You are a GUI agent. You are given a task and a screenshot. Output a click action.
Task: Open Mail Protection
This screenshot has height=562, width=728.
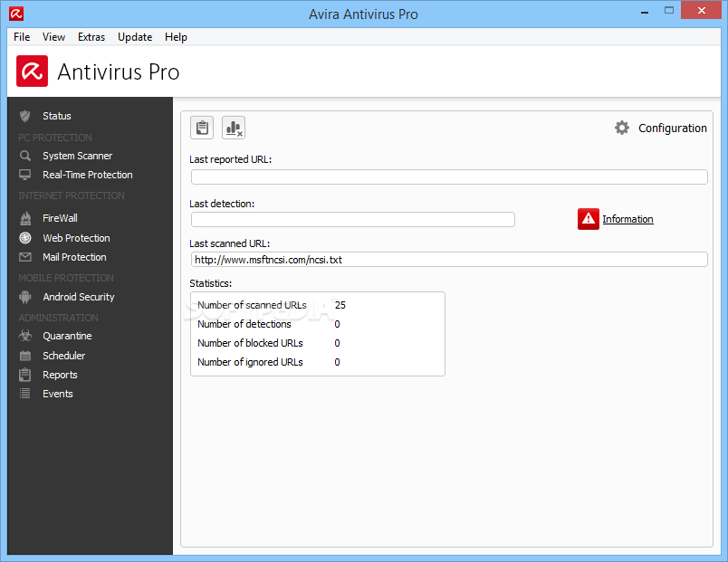click(75, 257)
